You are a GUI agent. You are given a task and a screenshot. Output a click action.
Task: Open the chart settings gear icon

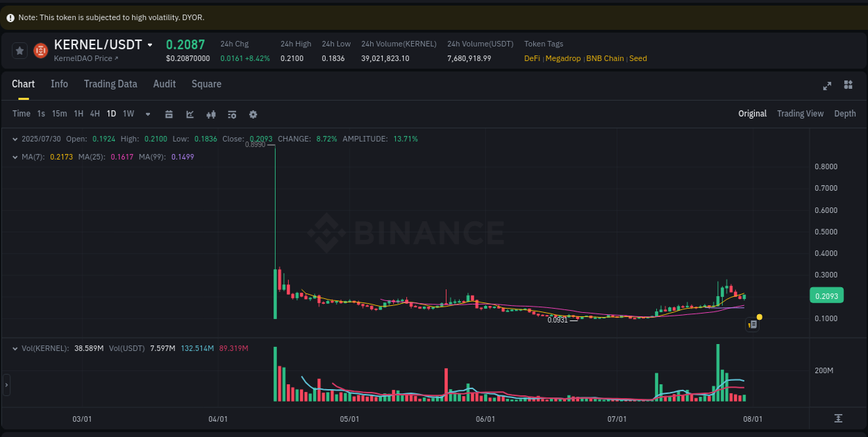[253, 113]
